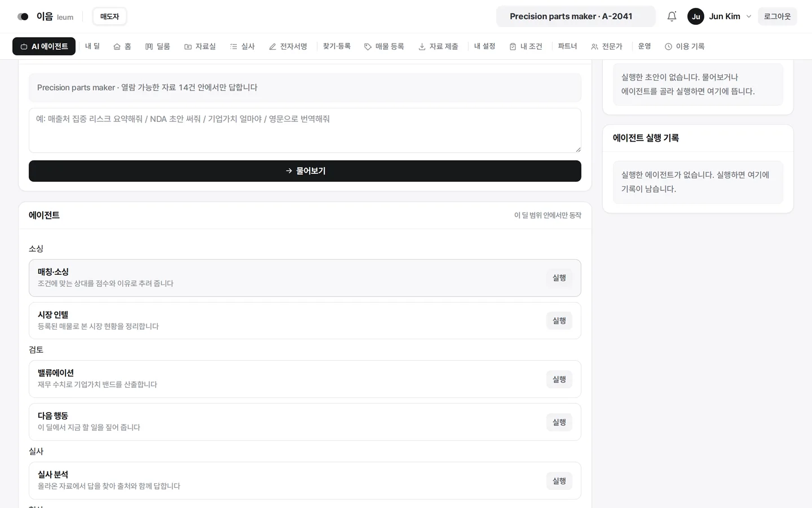
Task: Click the 에이전트 실행 기록 heading
Action: click(x=646, y=138)
